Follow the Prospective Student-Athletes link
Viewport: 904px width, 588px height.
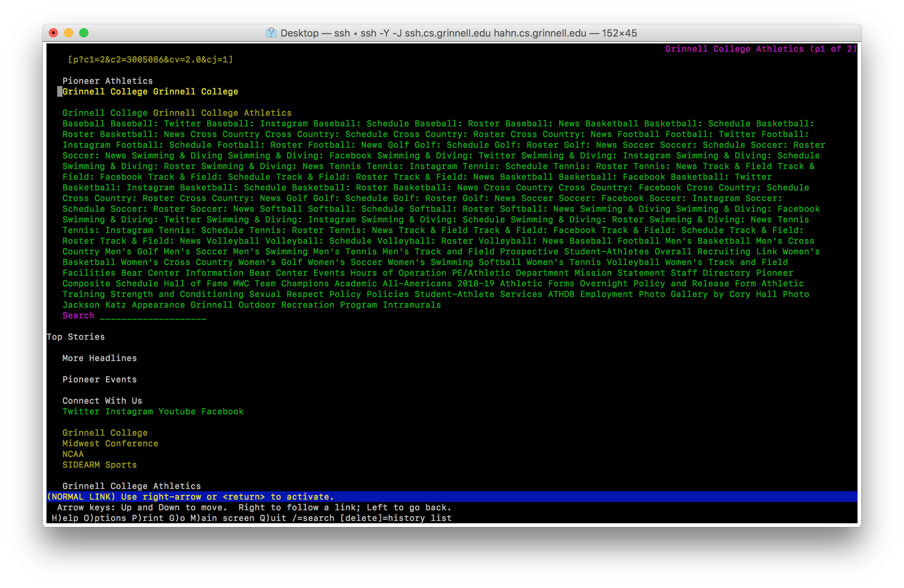pos(574,252)
